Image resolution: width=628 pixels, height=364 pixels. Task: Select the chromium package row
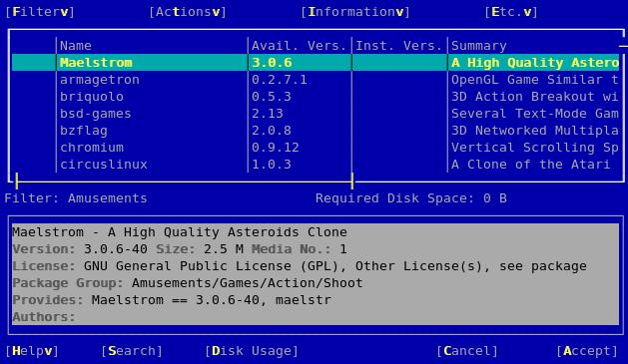pos(315,148)
